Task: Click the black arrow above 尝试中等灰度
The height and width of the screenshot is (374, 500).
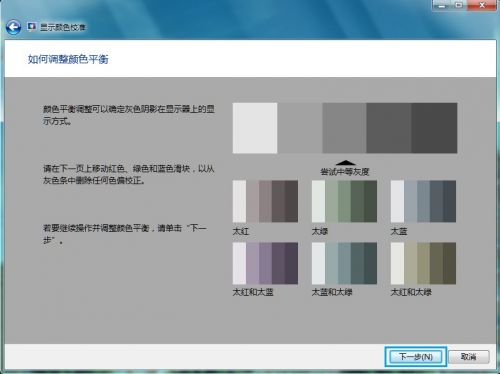Action: 346,163
